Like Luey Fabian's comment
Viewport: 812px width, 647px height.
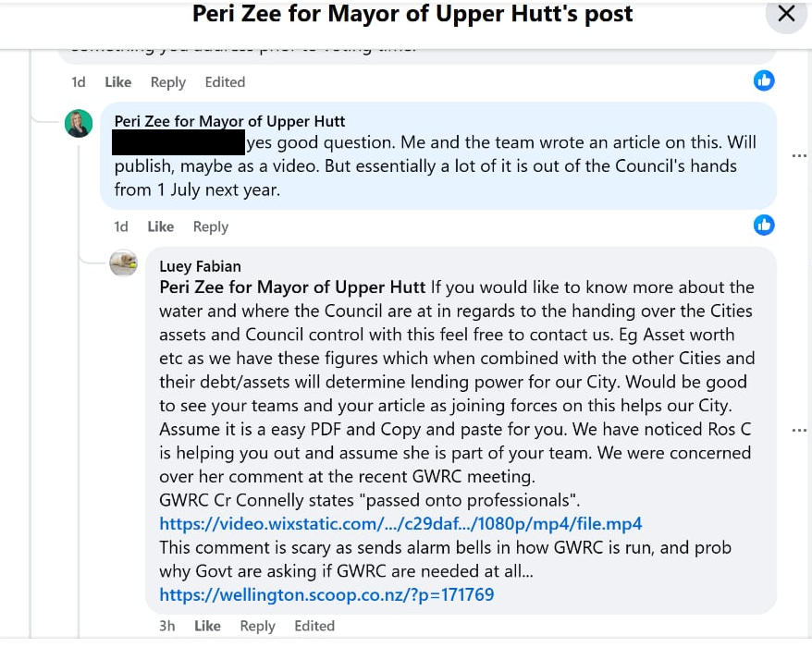pyautogui.click(x=207, y=626)
